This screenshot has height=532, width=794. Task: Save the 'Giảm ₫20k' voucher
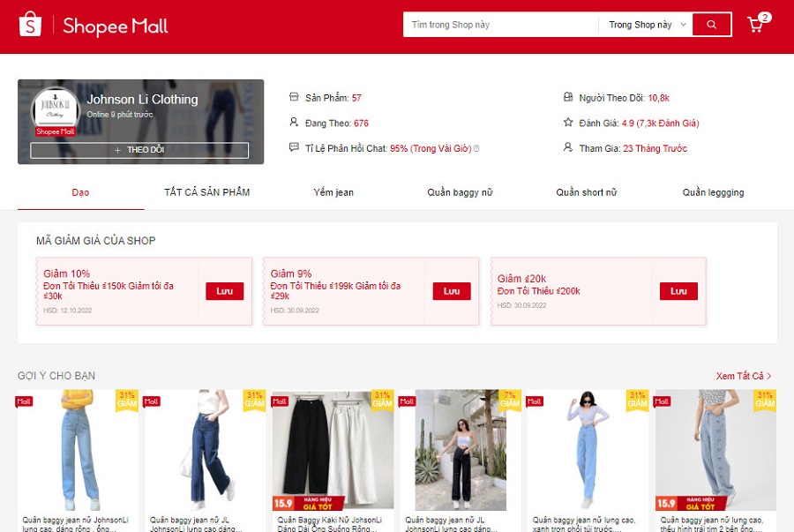(x=678, y=291)
